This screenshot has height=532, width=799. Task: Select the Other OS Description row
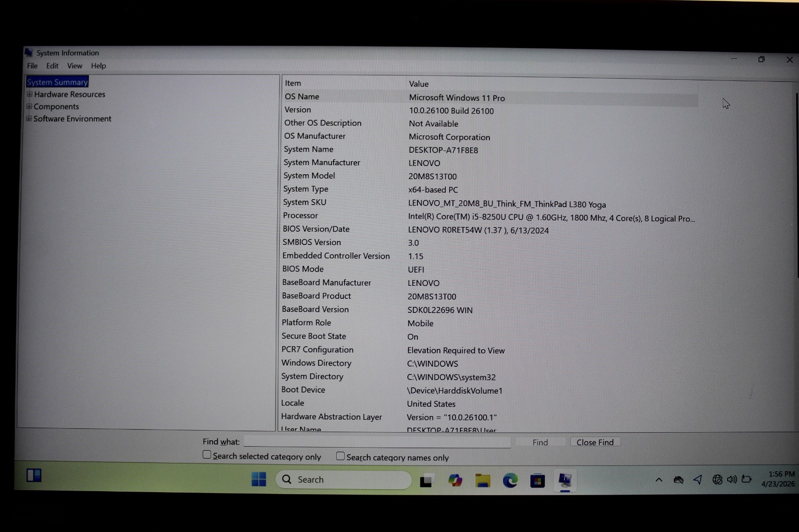pos(490,123)
